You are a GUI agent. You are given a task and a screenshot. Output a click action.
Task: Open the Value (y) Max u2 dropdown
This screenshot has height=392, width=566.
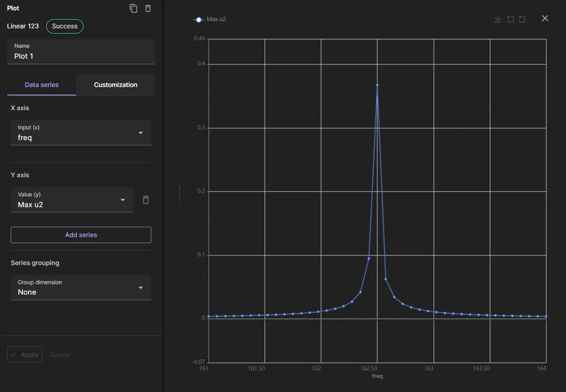[72, 200]
